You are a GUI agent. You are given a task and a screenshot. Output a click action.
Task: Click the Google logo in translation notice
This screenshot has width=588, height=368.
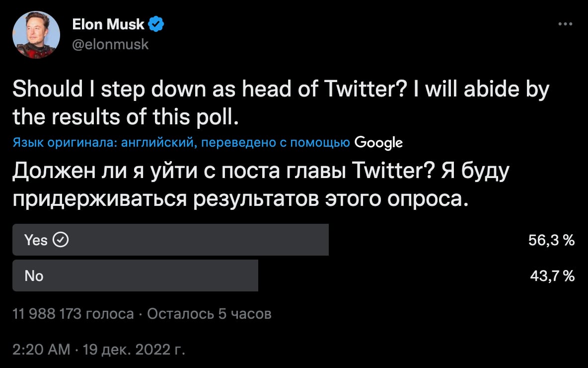click(x=378, y=143)
